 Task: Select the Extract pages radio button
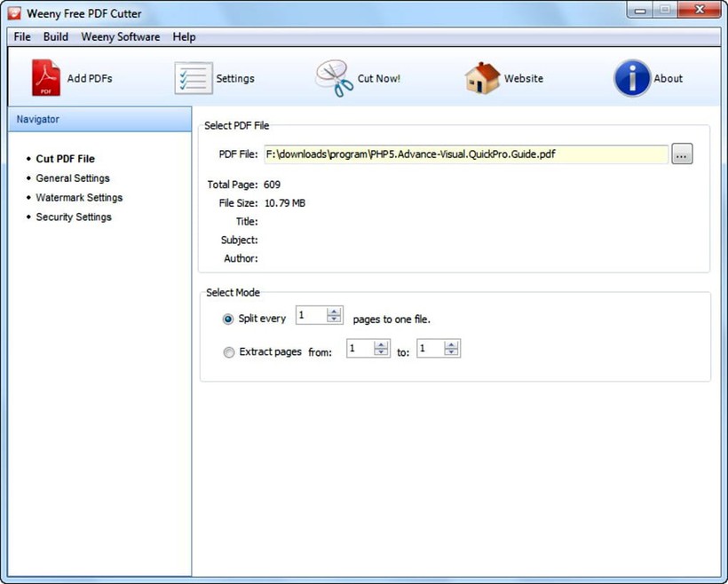point(229,352)
